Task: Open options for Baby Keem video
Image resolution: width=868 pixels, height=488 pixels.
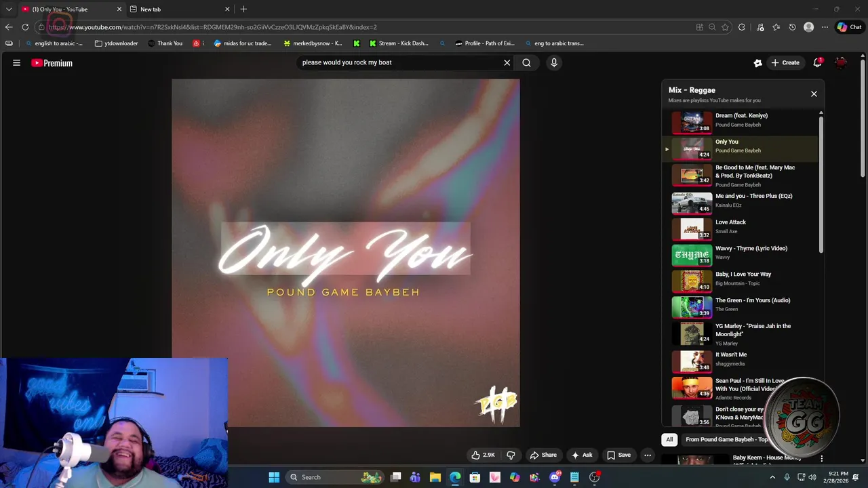Action: click(x=821, y=459)
